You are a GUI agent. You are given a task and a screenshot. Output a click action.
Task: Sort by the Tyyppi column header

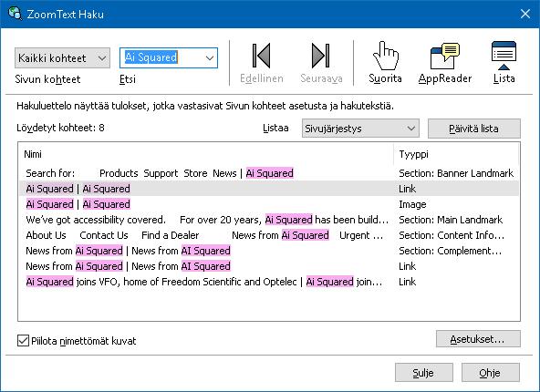click(456, 154)
